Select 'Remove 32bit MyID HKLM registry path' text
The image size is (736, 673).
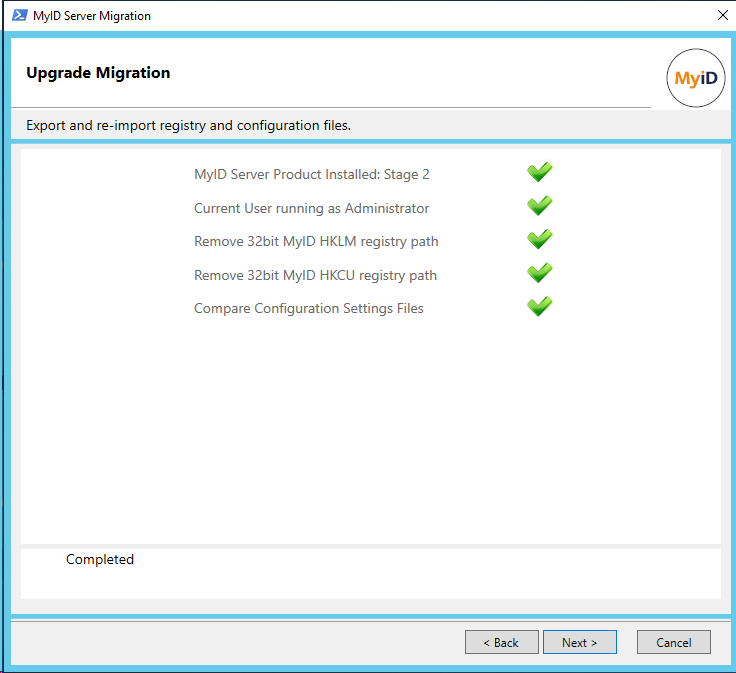pyautogui.click(x=316, y=241)
